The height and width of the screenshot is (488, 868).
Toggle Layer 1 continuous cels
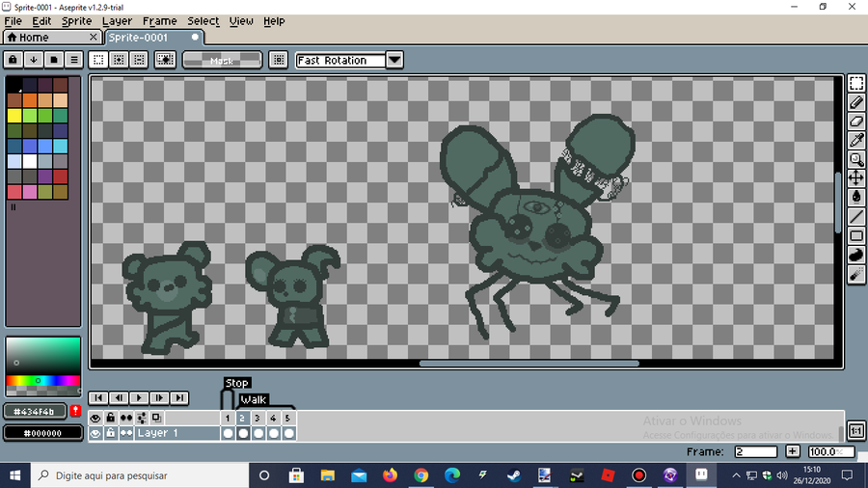[x=126, y=433]
